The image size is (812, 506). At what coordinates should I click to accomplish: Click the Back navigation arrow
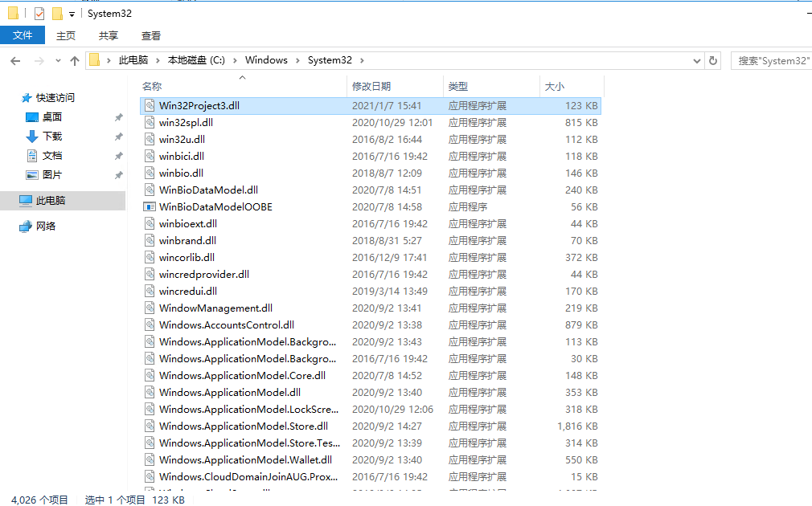[15, 61]
